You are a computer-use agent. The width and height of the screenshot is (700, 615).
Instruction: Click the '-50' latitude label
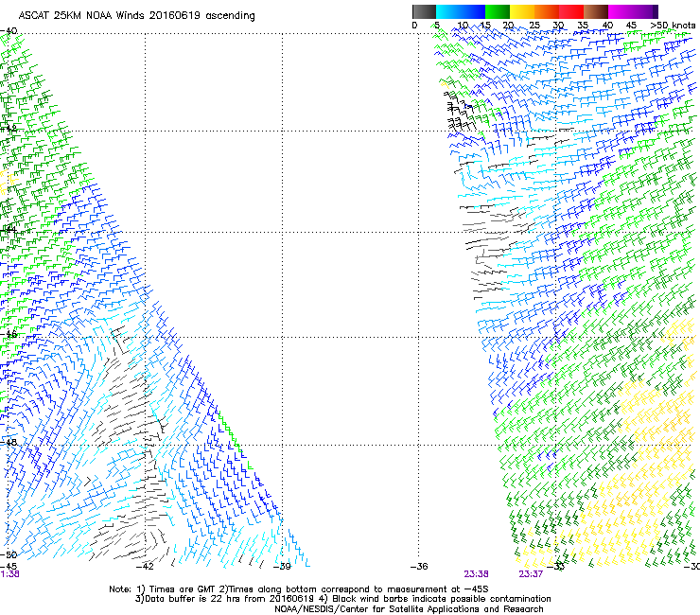click(x=9, y=554)
